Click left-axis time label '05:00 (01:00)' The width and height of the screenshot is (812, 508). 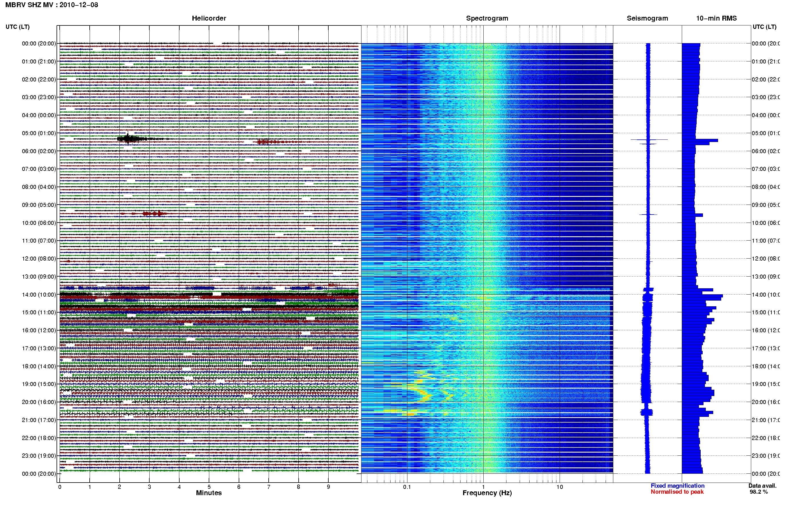point(39,133)
